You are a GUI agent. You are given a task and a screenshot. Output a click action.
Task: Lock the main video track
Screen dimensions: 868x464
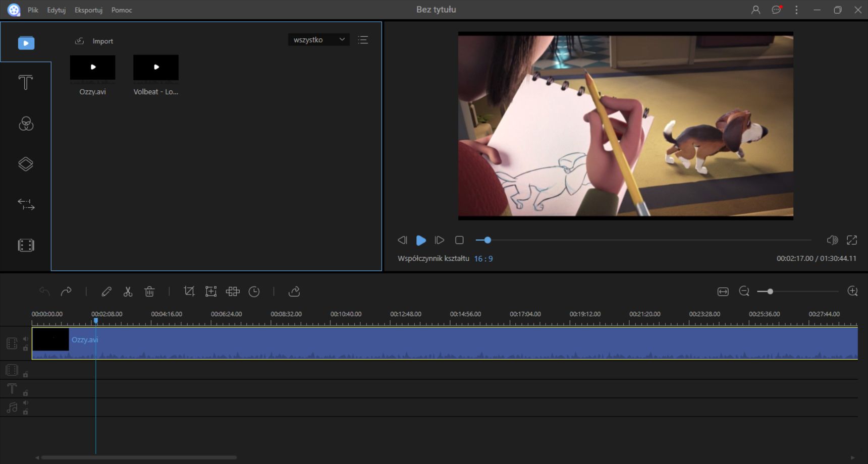tap(25, 348)
